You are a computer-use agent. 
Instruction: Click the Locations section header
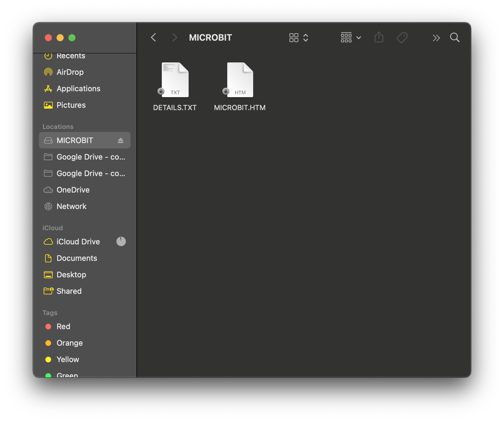point(58,127)
